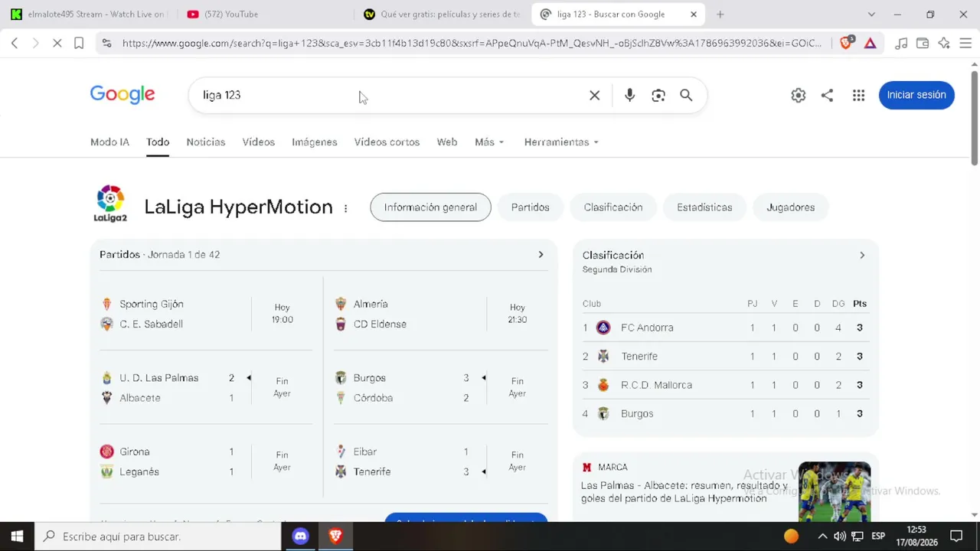Viewport: 980px width, 551px height.
Task: Switch to the 'Qué ver gratis' browser tab
Action: (x=443, y=15)
